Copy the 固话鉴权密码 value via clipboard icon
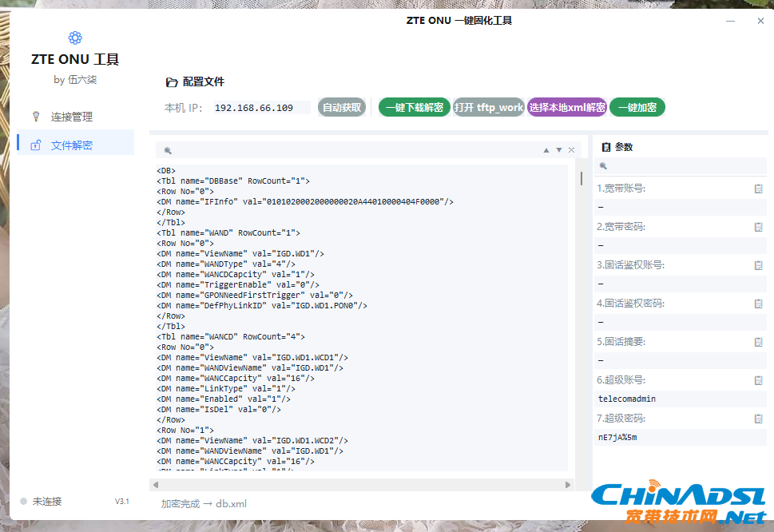Screen dimensions: 774x532 click(758, 304)
